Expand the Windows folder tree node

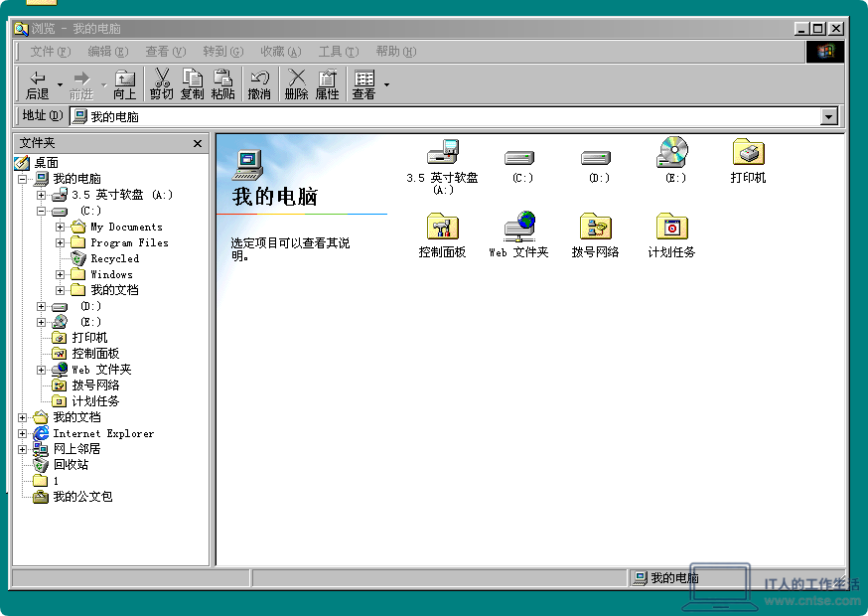tap(60, 275)
